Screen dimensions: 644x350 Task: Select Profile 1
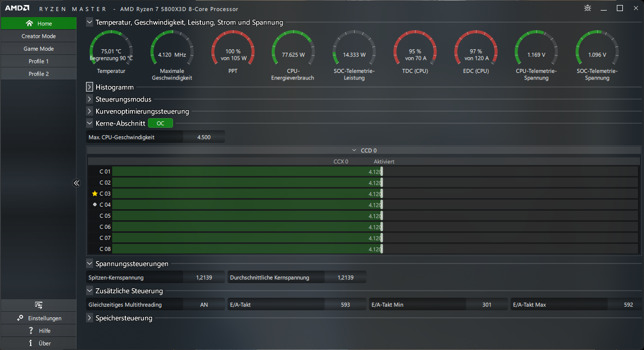coord(39,61)
